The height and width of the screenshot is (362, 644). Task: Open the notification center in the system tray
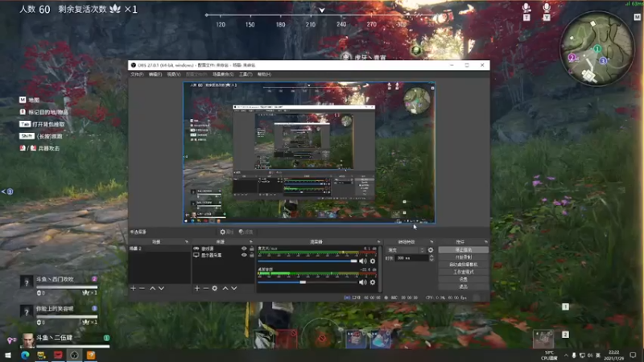click(633, 356)
